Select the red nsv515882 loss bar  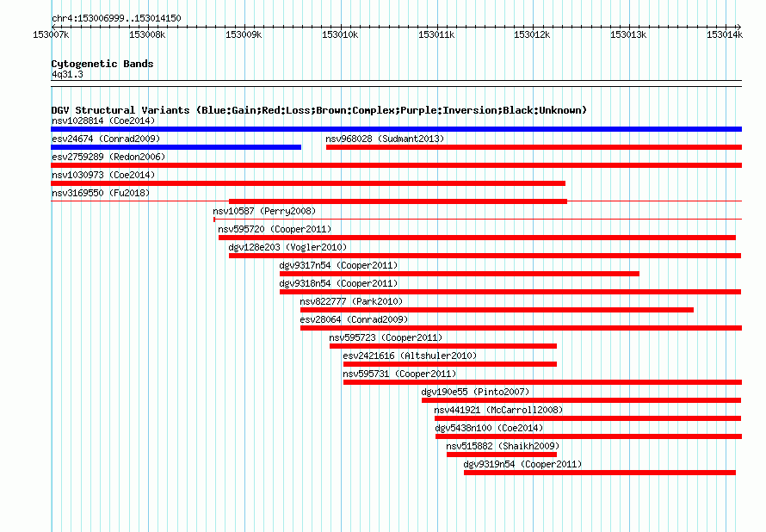502,455
